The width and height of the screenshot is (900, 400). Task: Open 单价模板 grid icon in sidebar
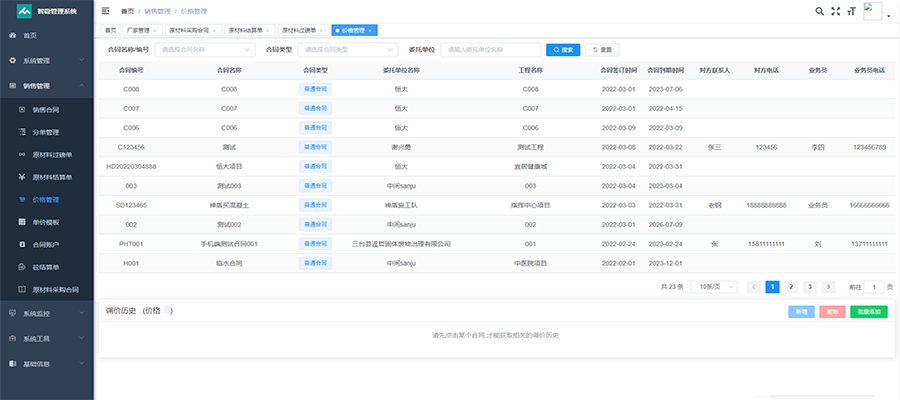[22, 222]
